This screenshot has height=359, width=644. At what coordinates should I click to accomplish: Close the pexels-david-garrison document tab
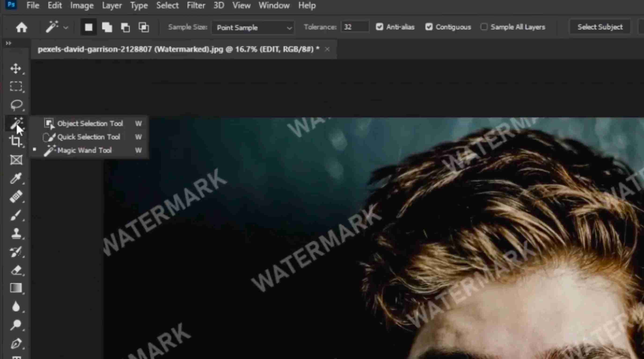327,49
